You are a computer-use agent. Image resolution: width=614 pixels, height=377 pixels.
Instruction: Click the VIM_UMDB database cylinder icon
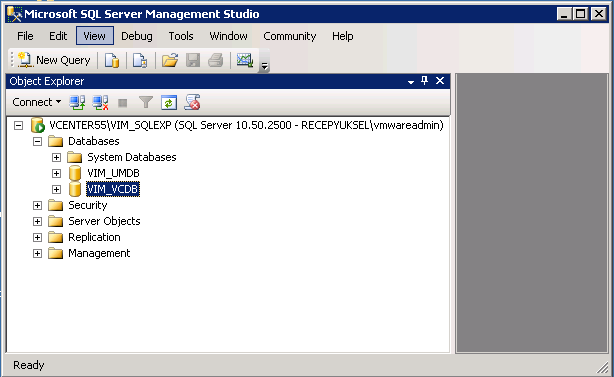75,173
